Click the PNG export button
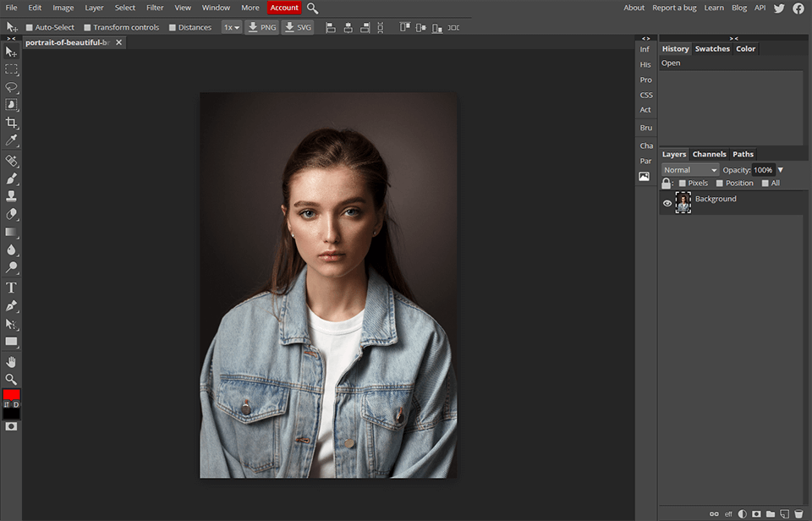812x521 pixels. tap(261, 26)
